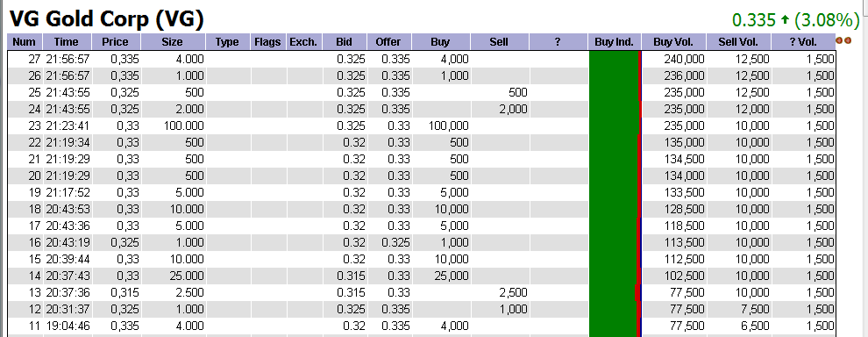Click the Flags column header
Image resolution: width=868 pixels, height=337 pixels.
pyautogui.click(x=267, y=41)
